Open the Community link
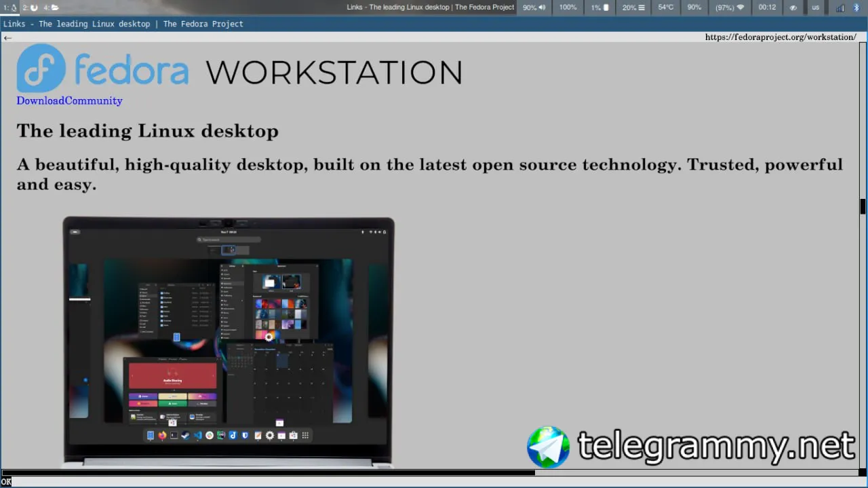This screenshot has width=868, height=488. pos(94,100)
